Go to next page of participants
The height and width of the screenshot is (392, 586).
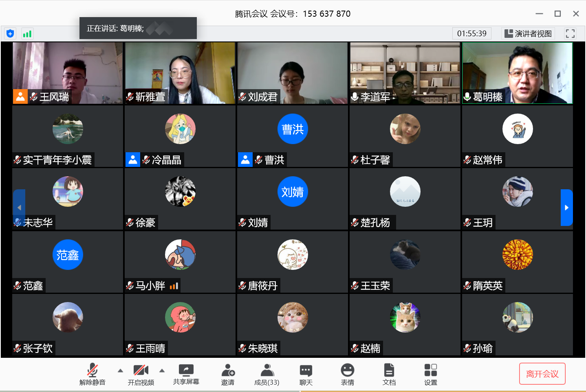coord(566,208)
